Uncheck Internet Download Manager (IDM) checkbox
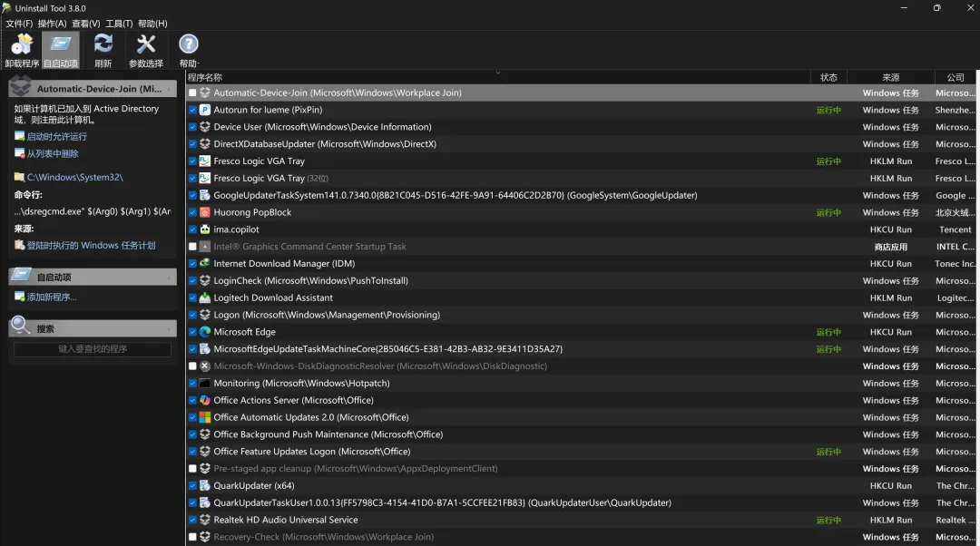980x546 pixels. (192, 264)
